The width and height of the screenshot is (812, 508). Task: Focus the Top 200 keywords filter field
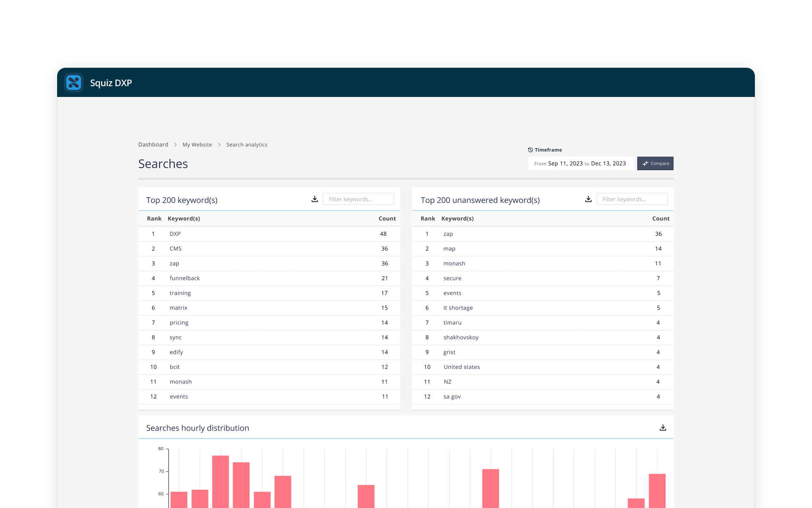(358, 199)
